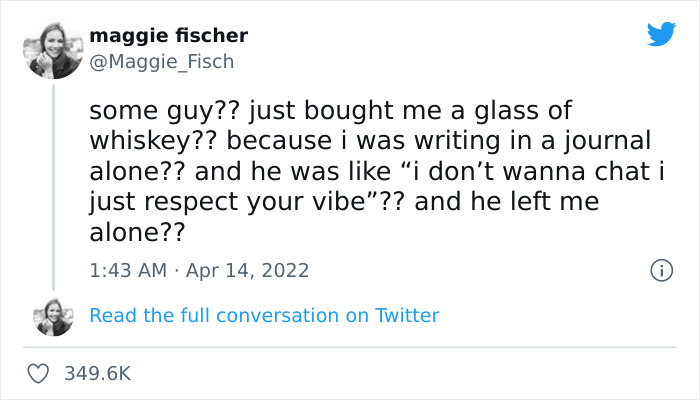Open the tweet info circle icon

[x=660, y=270]
